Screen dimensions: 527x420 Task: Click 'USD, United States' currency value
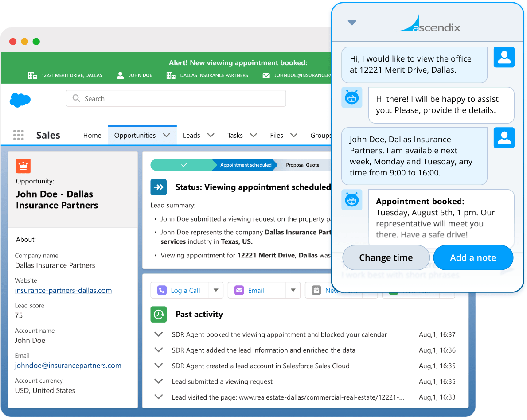[x=45, y=390]
